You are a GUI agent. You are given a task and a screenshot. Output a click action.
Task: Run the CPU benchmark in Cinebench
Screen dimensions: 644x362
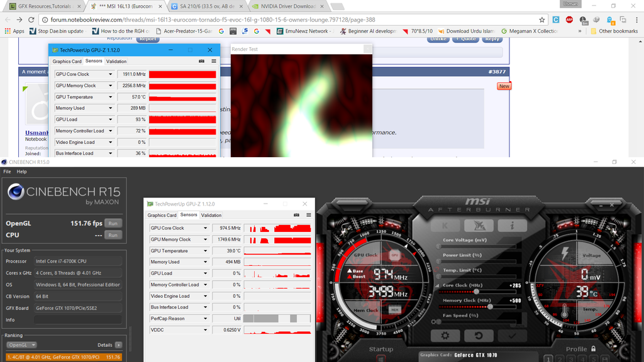[x=113, y=235]
